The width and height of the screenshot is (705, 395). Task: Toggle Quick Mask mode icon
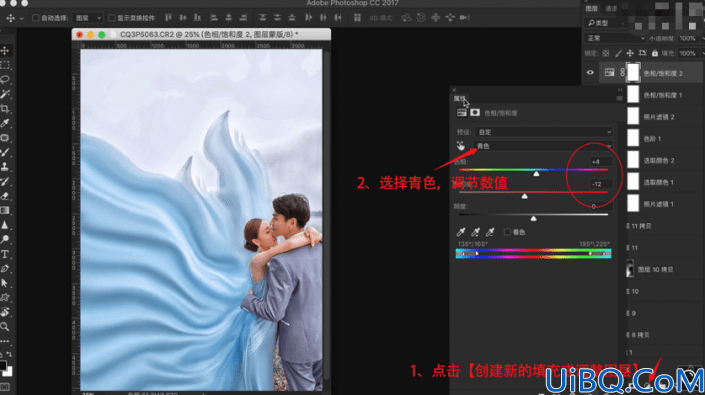pos(5,386)
